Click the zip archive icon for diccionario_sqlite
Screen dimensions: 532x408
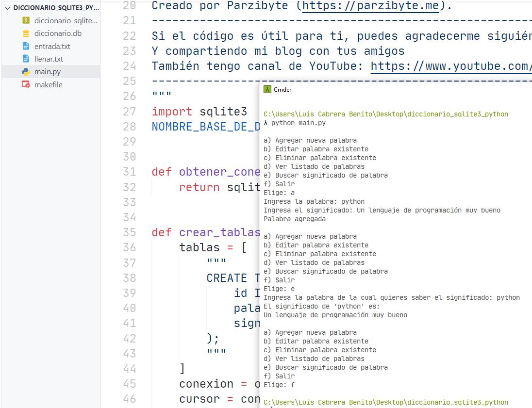coord(26,21)
